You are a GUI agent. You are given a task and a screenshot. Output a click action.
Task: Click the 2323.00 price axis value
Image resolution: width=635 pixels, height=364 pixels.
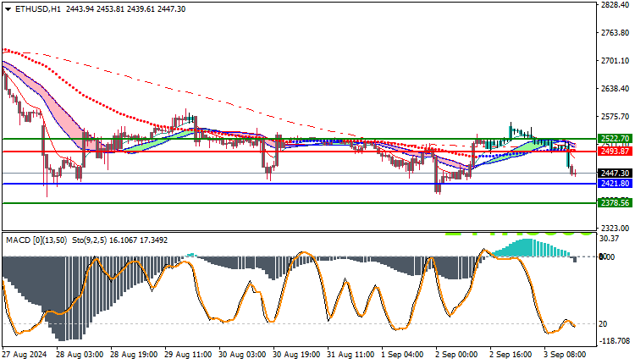[x=616, y=228]
